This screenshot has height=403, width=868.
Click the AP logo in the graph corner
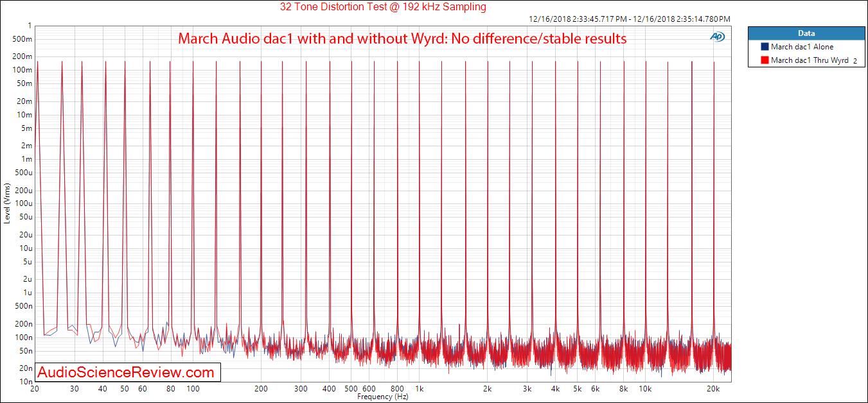click(x=717, y=37)
